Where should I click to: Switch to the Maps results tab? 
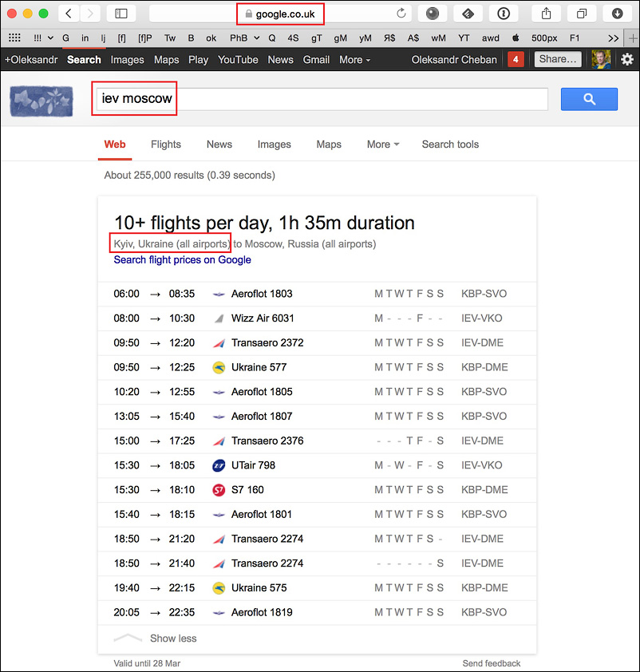click(329, 144)
